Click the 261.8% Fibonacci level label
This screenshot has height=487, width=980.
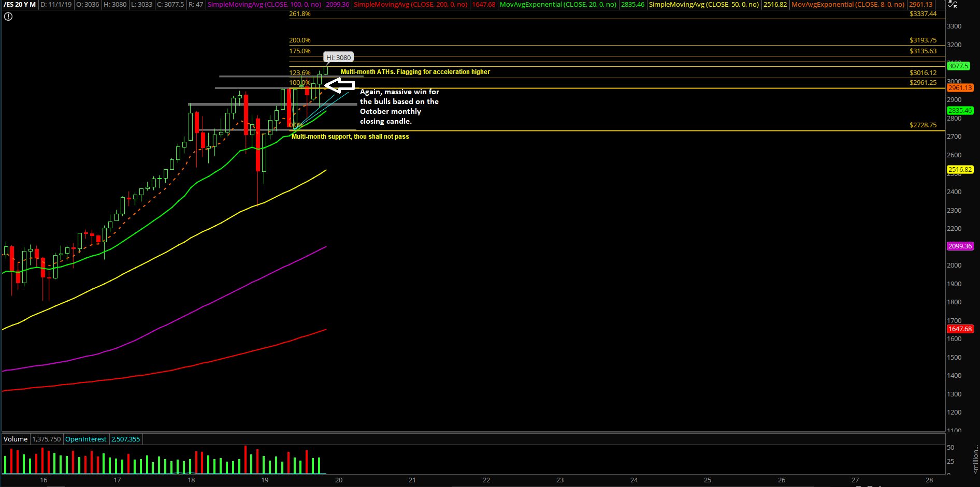point(300,14)
